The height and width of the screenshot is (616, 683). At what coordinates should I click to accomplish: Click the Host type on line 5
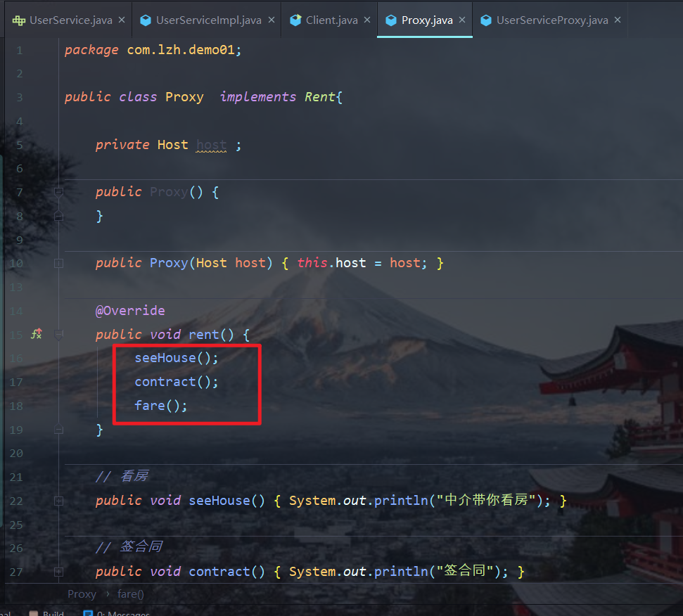click(x=172, y=145)
